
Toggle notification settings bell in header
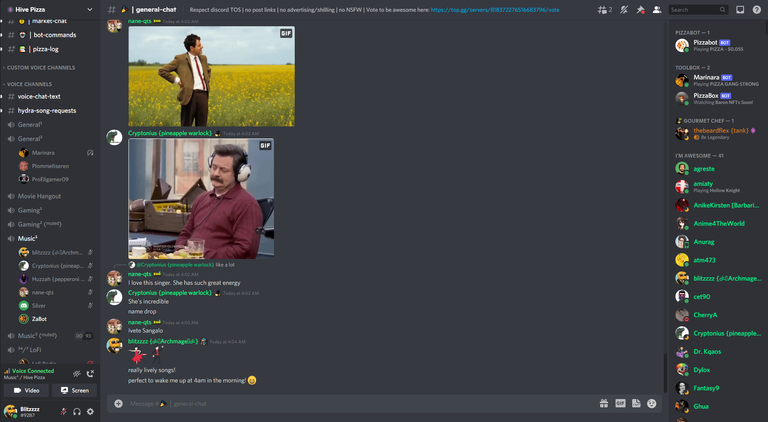click(x=624, y=10)
